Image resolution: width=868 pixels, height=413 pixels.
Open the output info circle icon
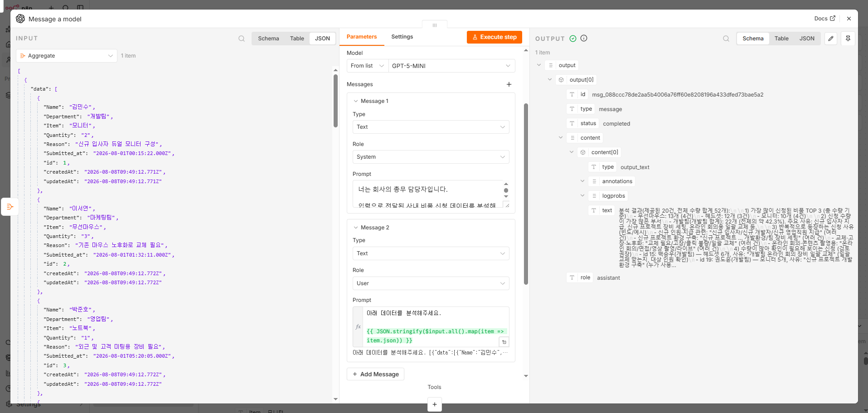coord(584,38)
